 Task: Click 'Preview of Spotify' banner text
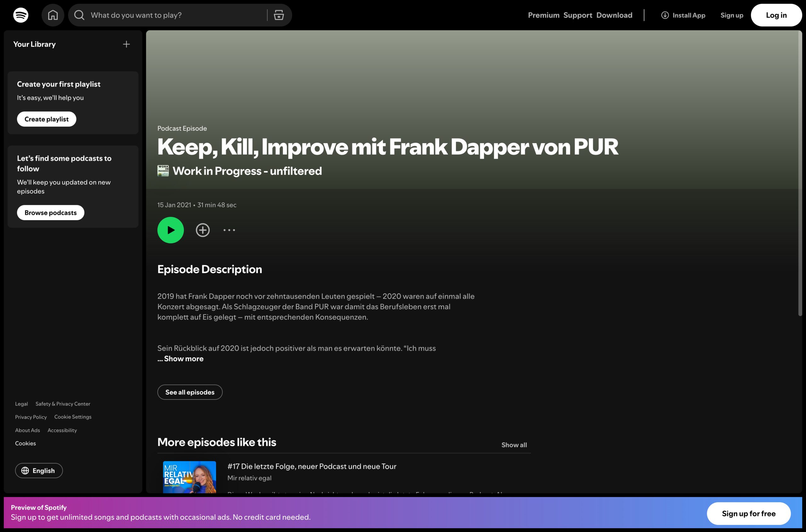[39, 507]
